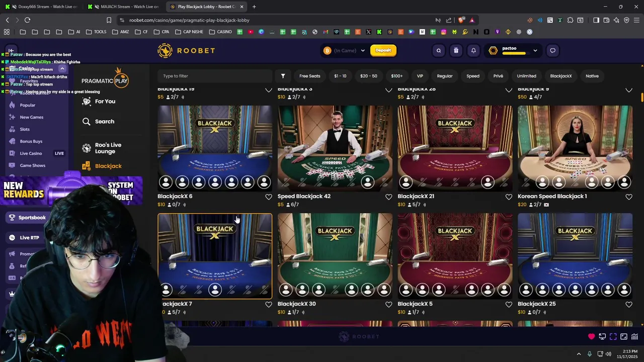Click the filter funnel icon
Viewport: 644px width, 362px height.
click(x=283, y=76)
